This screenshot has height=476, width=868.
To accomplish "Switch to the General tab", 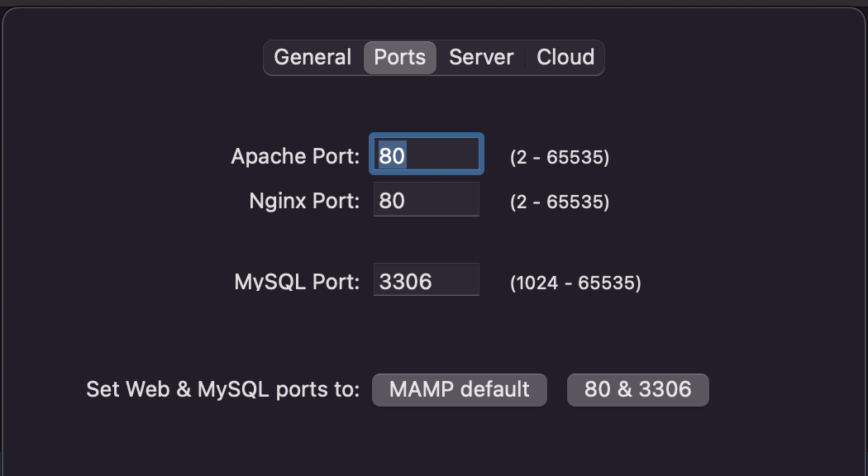I will 312,58.
